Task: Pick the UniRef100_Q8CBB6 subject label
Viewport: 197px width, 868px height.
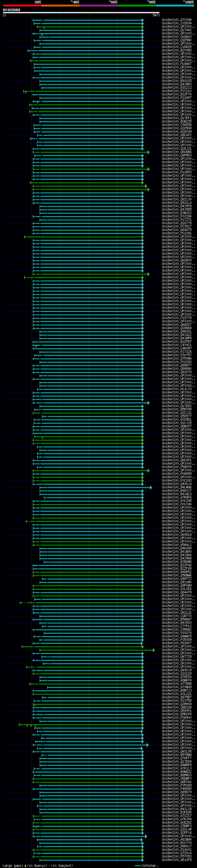Action: 177,152
